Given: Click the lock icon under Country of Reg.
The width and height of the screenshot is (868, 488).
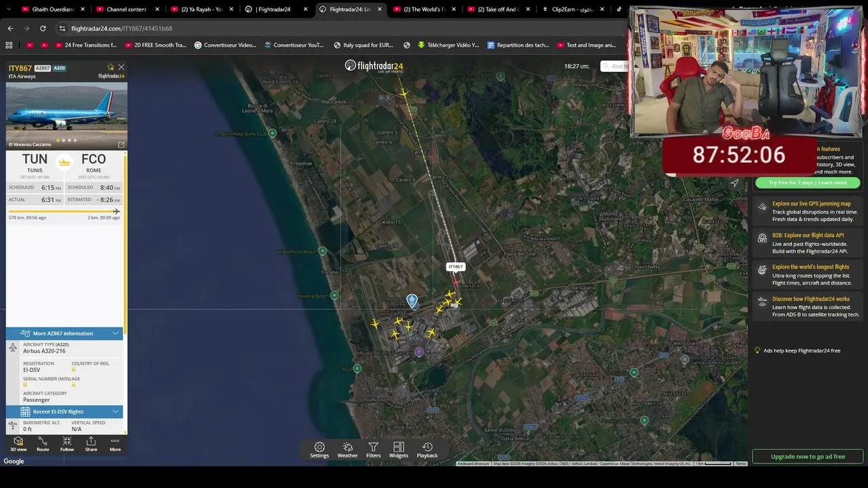Looking at the screenshot, I should click(73, 369).
